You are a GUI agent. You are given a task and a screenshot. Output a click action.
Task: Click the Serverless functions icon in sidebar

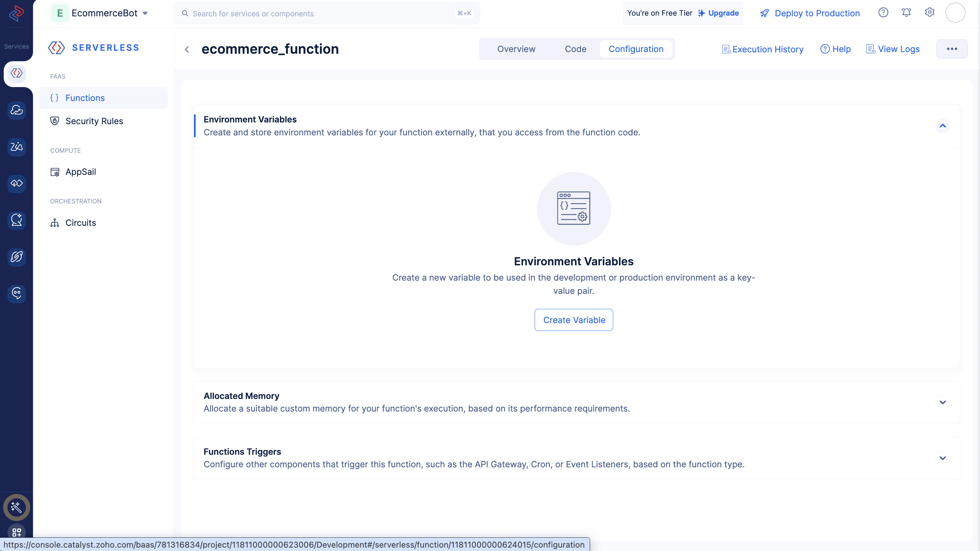(17, 73)
